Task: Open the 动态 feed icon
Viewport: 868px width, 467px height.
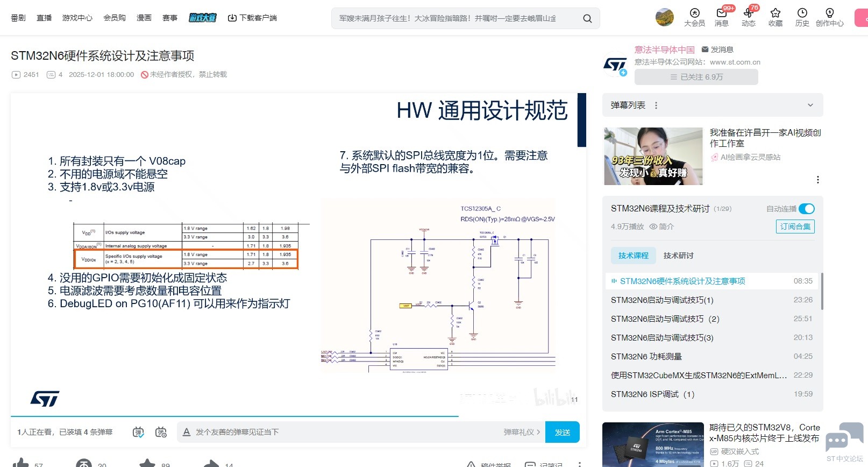Action: click(748, 13)
